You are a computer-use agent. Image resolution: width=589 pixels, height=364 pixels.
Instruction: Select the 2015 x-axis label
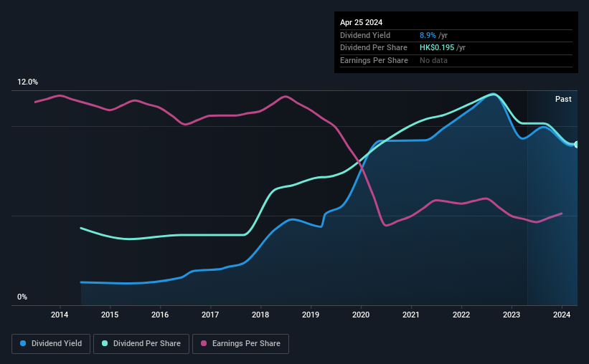[110, 315]
